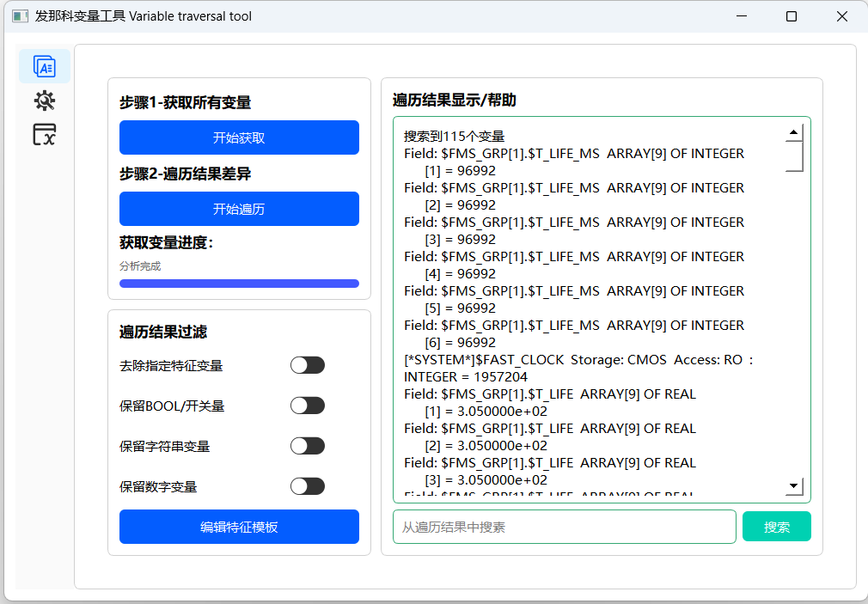868x604 pixels.
Task: Open the gear-and-wrench settings icon in sidebar
Action: [44, 101]
